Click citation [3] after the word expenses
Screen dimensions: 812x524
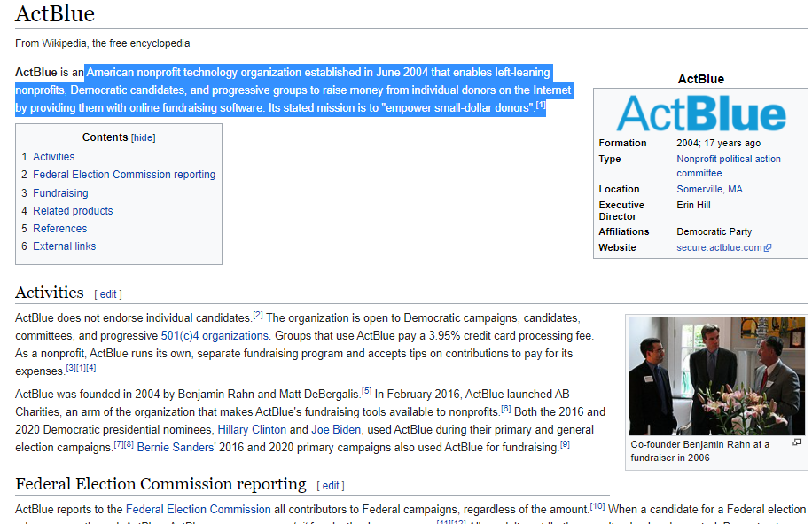pos(71,368)
